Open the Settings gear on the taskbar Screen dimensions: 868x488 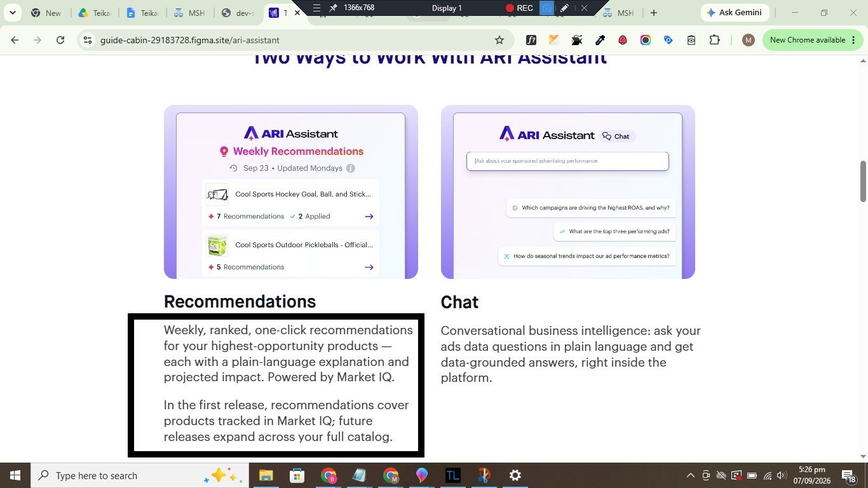point(515,475)
